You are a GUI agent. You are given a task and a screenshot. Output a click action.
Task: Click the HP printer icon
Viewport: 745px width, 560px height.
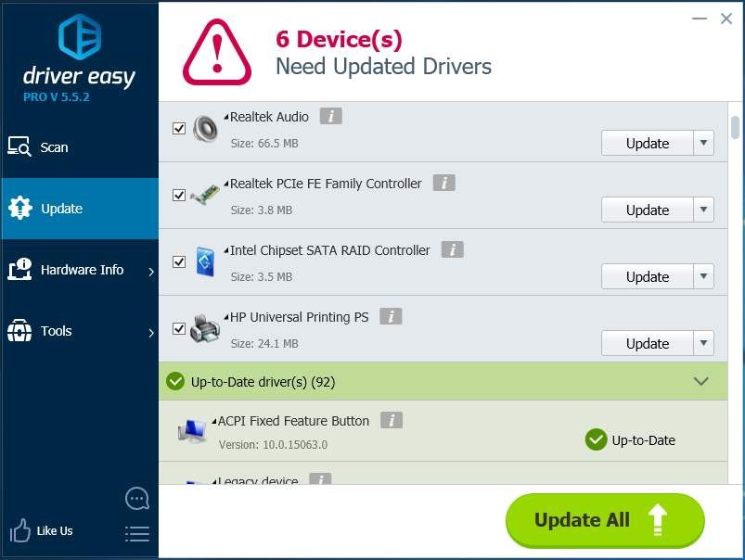205,328
